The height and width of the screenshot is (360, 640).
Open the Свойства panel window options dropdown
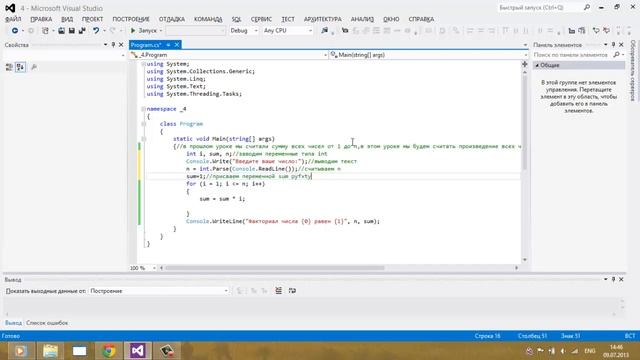[105, 45]
